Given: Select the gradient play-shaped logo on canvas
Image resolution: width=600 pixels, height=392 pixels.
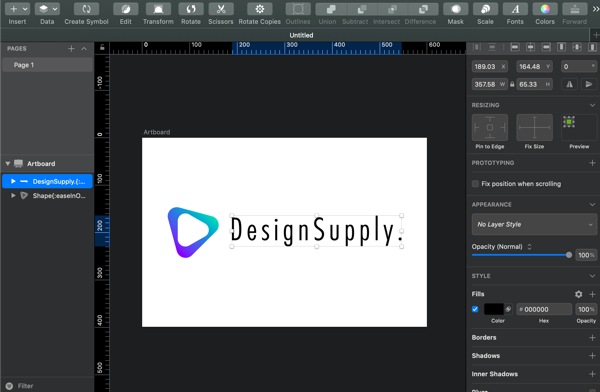Looking at the screenshot, I should click(x=192, y=232).
